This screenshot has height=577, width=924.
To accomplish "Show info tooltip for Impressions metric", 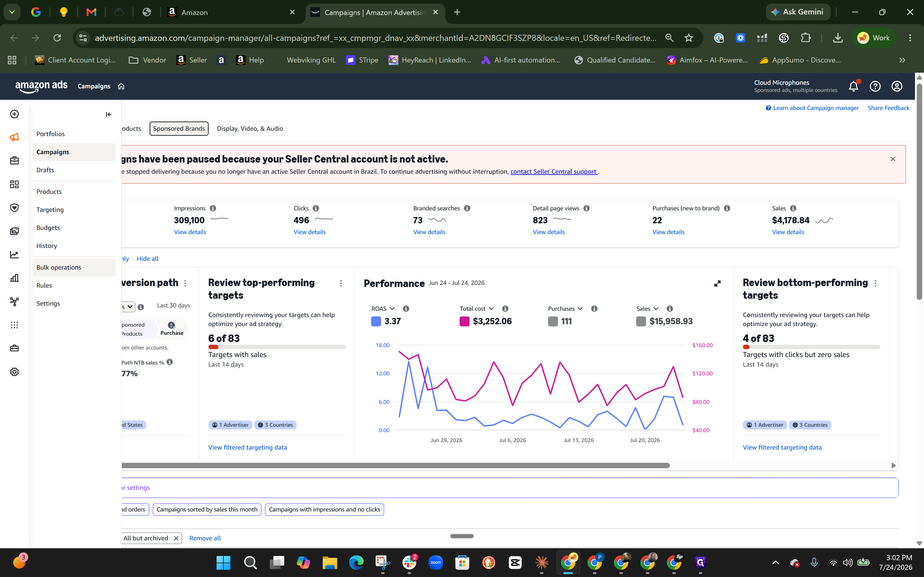I will [x=213, y=208].
